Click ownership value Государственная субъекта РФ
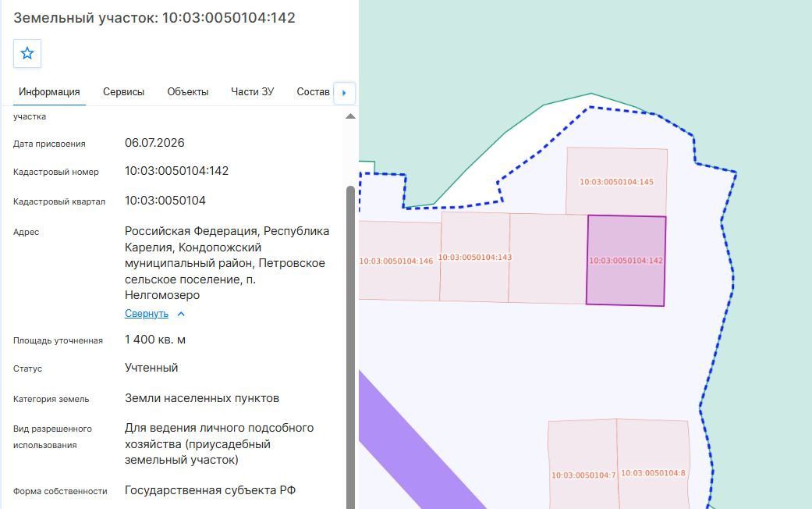Screen dimensions: 812x509 pos(211,489)
